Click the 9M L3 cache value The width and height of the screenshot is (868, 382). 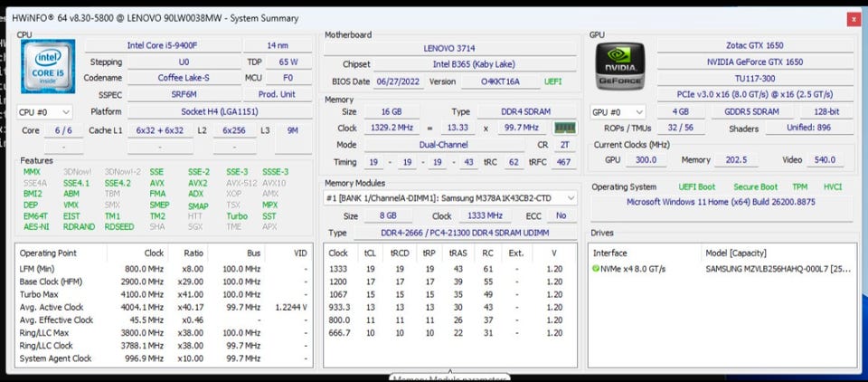click(293, 131)
